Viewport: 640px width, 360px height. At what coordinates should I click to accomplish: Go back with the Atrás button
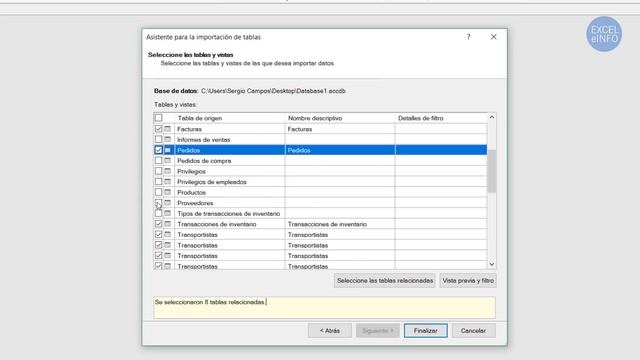point(330,331)
